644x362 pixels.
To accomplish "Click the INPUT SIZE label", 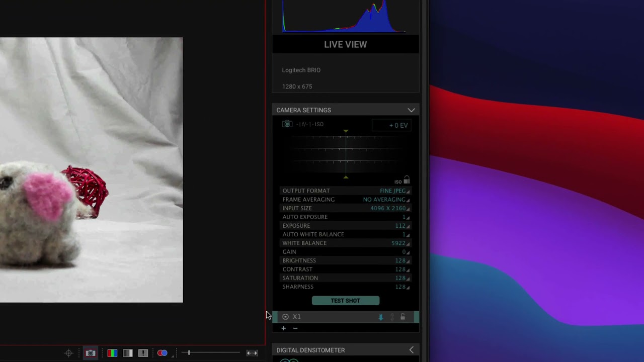I will pyautogui.click(x=297, y=208).
